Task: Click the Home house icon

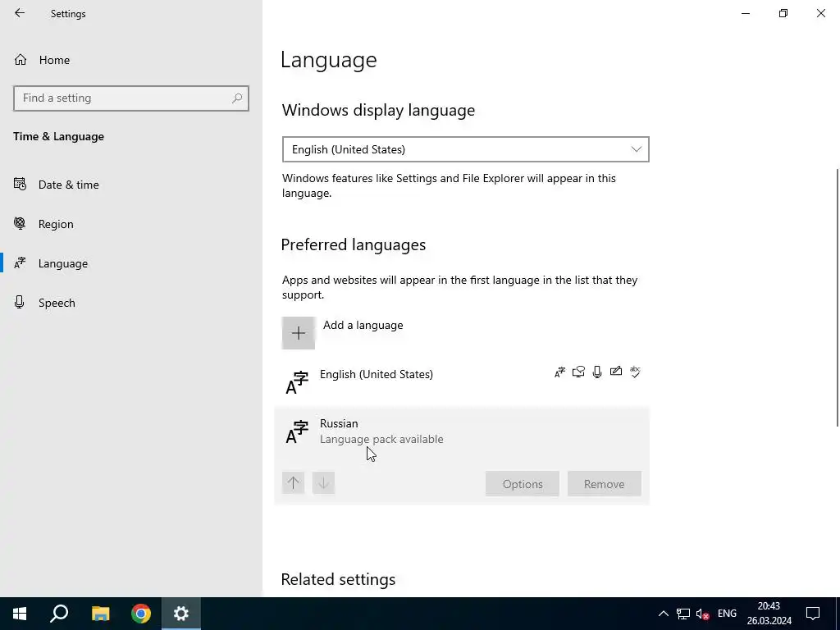Action: (21, 59)
